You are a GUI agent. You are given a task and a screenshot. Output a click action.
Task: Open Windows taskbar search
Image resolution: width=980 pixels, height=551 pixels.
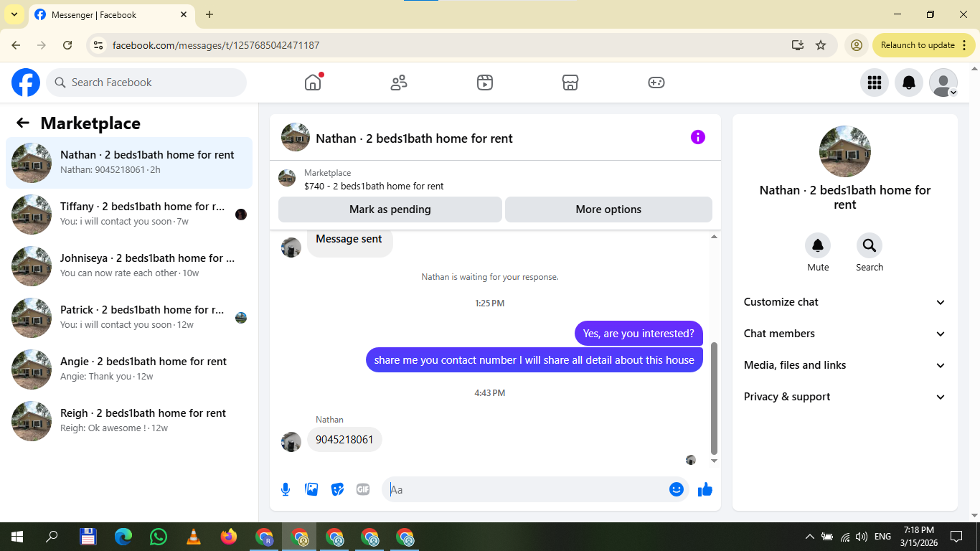tap(52, 537)
